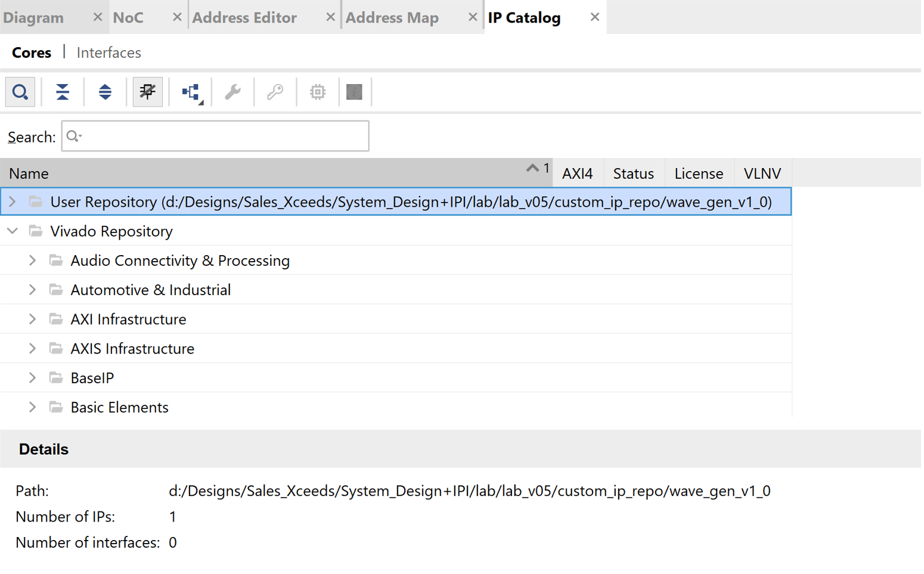Toggle the group by category filter icon
Image resolution: width=924 pixels, height=574 pixels.
[147, 92]
